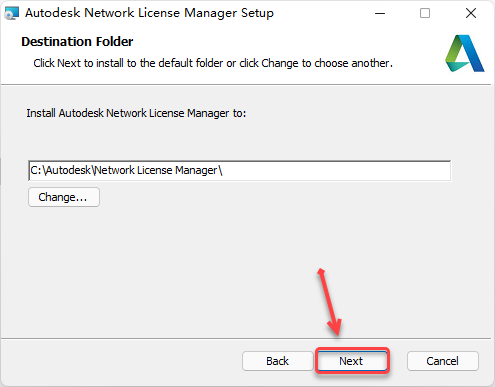Focus the destination folder path field
This screenshot has height=387, width=495.
point(240,171)
